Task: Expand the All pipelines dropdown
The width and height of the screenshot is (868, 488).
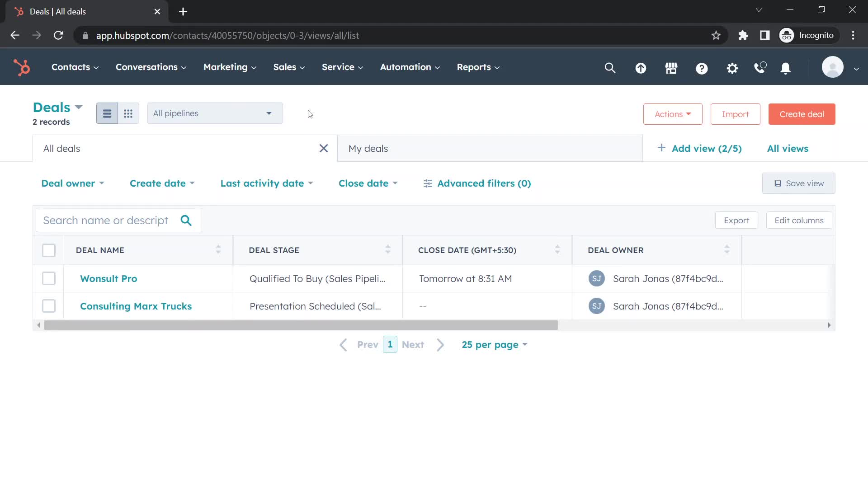Action: [x=212, y=113]
